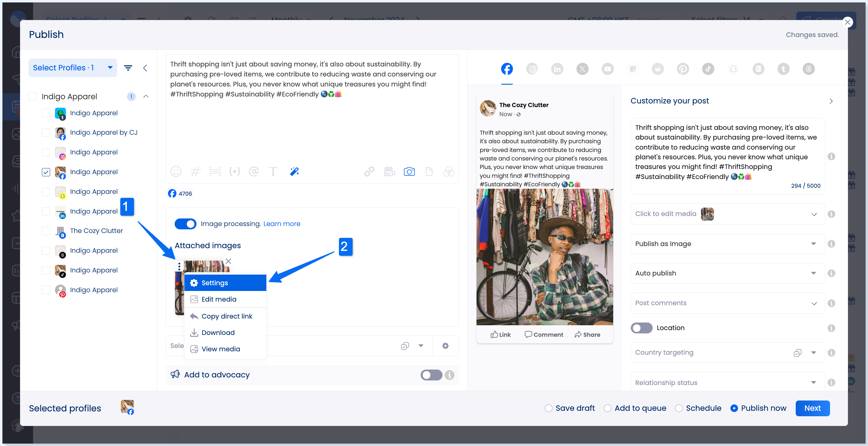Open the emoji picker in composer toolbar
The width and height of the screenshot is (868, 446).
click(x=176, y=172)
